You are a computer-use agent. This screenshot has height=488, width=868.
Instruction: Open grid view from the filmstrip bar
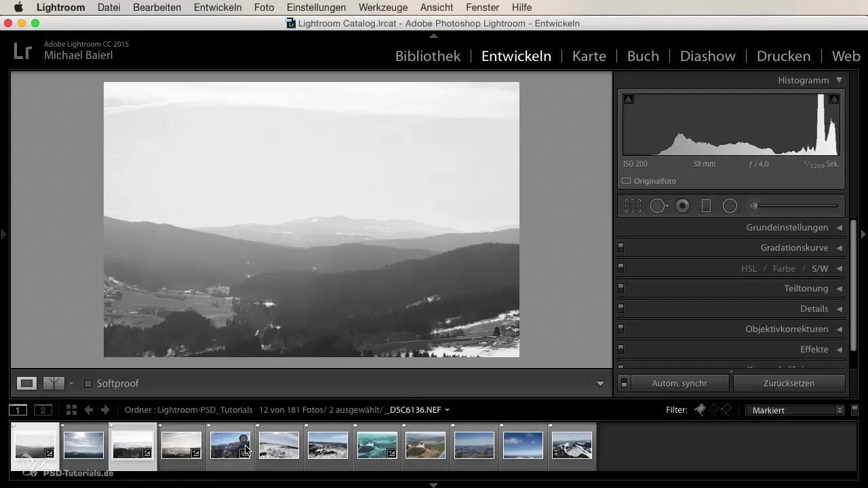point(71,410)
